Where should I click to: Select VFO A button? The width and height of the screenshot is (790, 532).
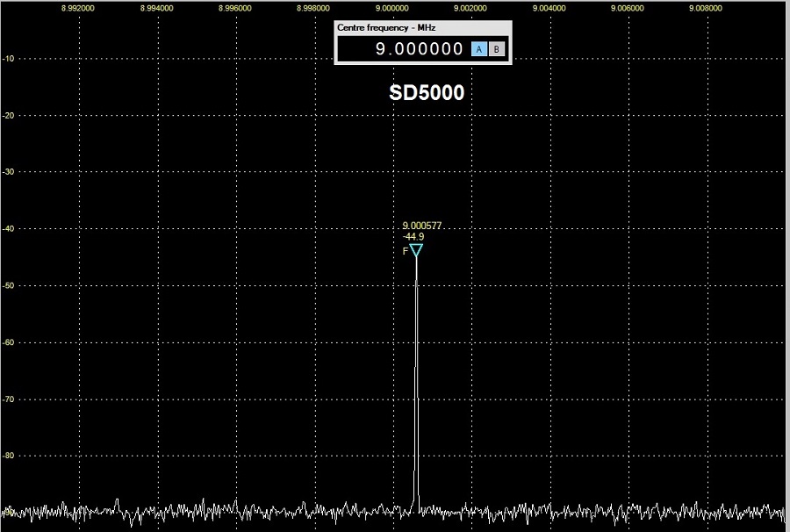pyautogui.click(x=479, y=50)
